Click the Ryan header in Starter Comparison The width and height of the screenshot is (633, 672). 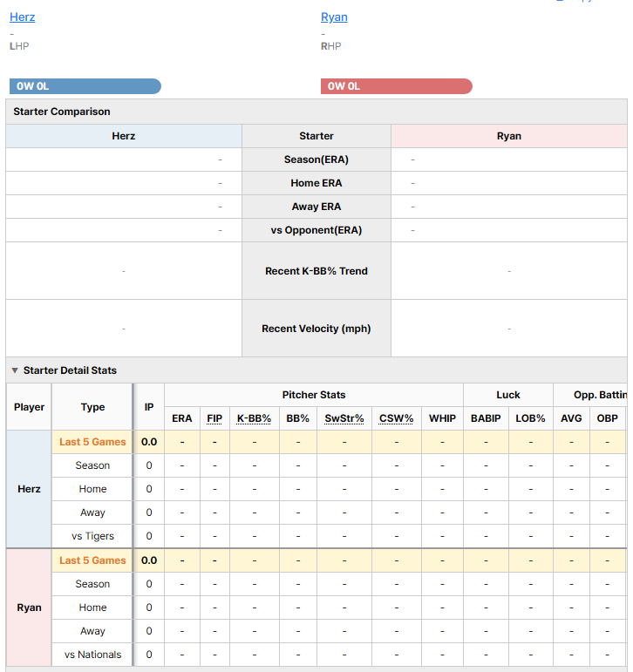pyautogui.click(x=509, y=136)
